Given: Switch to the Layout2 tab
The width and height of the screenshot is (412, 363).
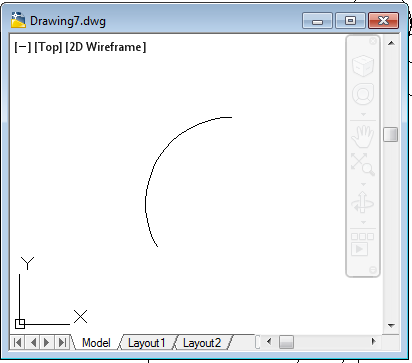Looking at the screenshot, I should (202, 343).
